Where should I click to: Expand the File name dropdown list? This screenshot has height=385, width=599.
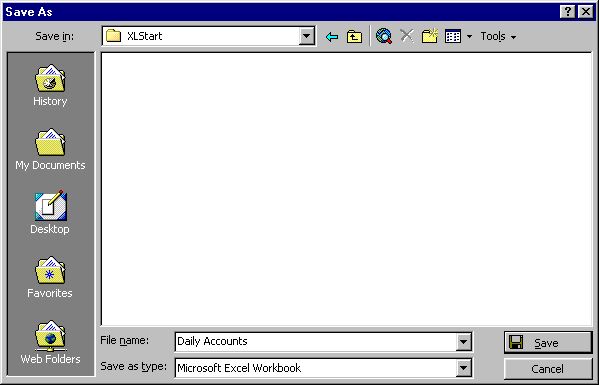click(x=463, y=341)
